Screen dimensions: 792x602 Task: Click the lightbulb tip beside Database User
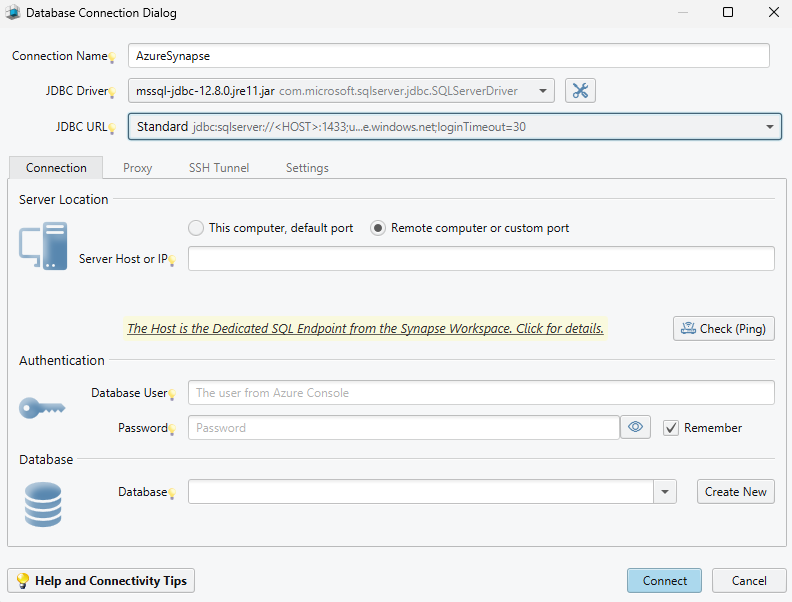click(172, 395)
